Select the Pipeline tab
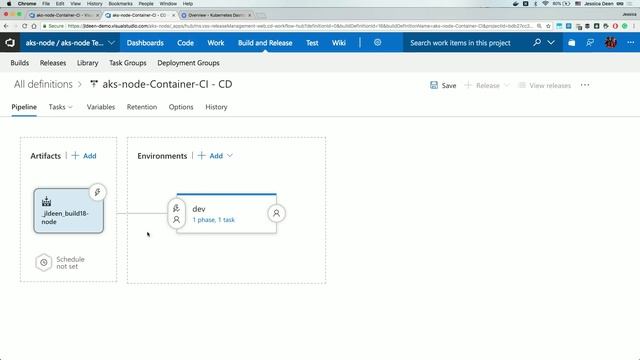Viewport: 640px width, 360px height. (x=24, y=107)
